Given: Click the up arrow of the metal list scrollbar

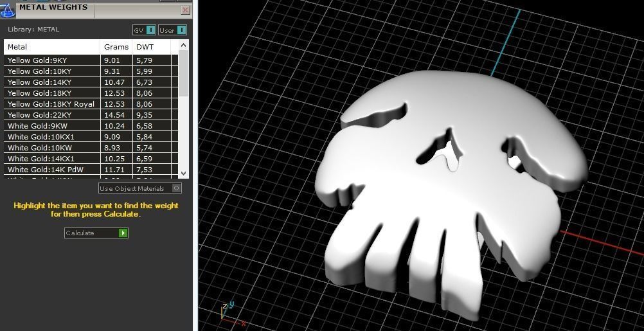Looking at the screenshot, I should (x=184, y=45).
